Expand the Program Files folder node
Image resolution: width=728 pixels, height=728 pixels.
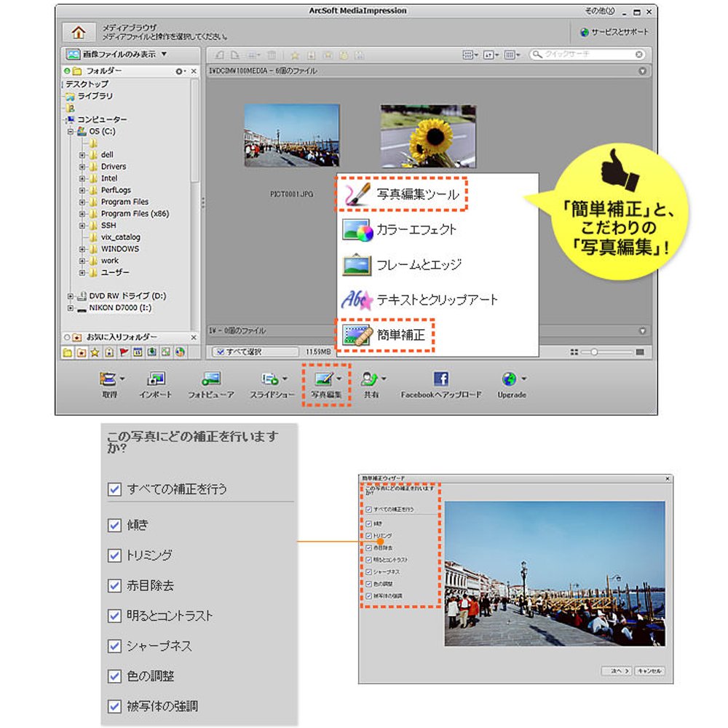pyautogui.click(x=82, y=202)
